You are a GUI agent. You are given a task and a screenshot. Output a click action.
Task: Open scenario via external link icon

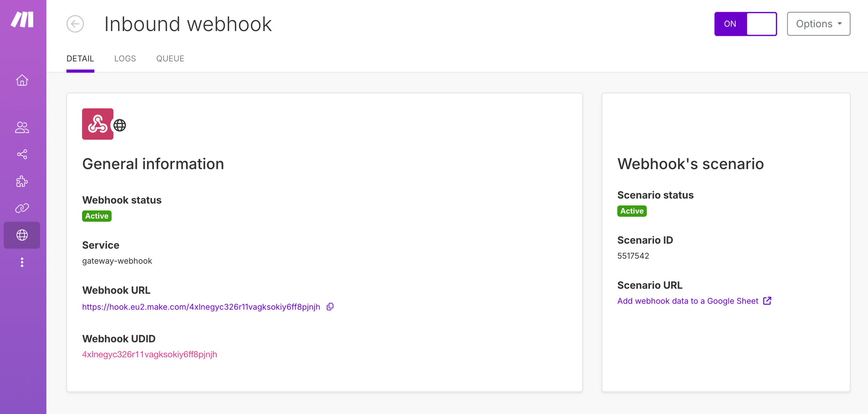[x=768, y=300]
